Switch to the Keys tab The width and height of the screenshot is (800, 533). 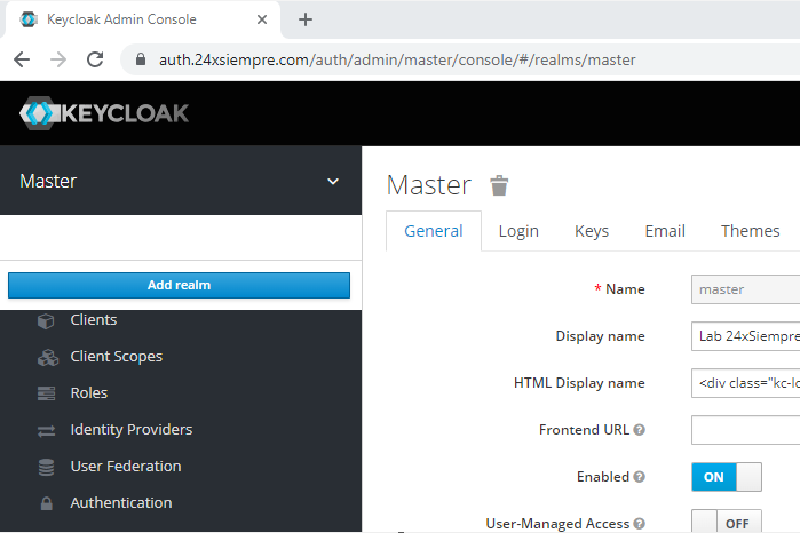(592, 231)
